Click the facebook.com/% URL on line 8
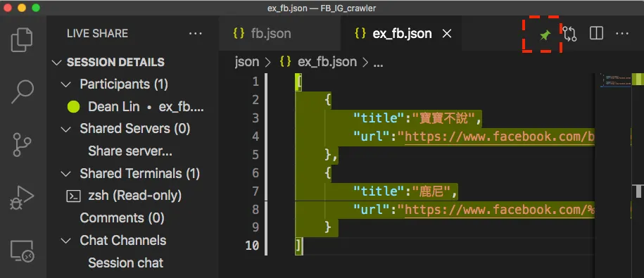The height and width of the screenshot is (278, 644). (500, 210)
